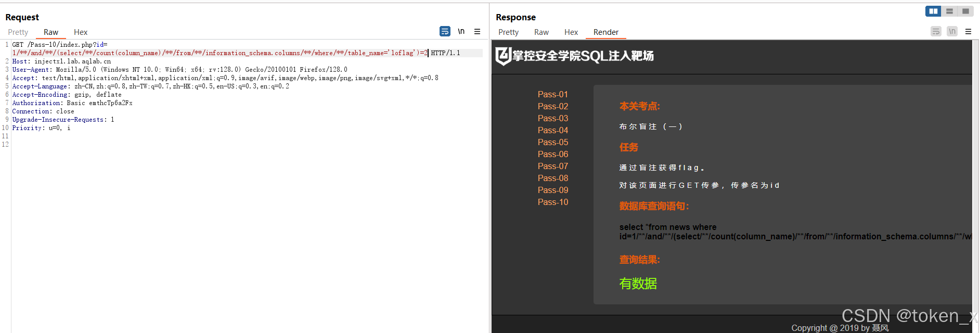Switch to top-bottom stacked layout

pos(949,11)
